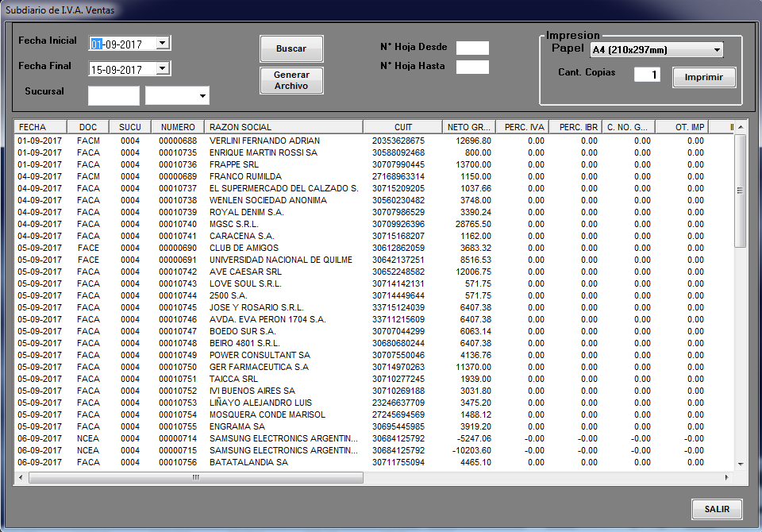This screenshot has height=532, width=762.
Task: Select the CLUB DE AMIGOS row
Action: 374,248
